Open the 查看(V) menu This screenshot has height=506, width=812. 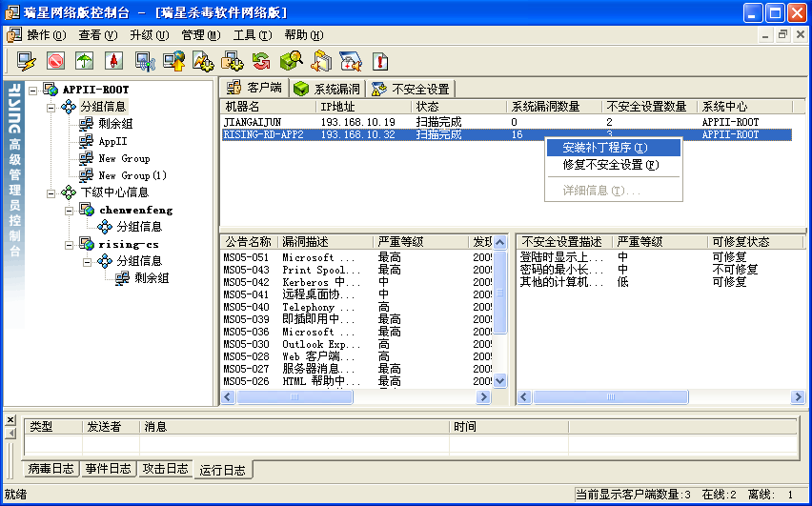pos(98,35)
